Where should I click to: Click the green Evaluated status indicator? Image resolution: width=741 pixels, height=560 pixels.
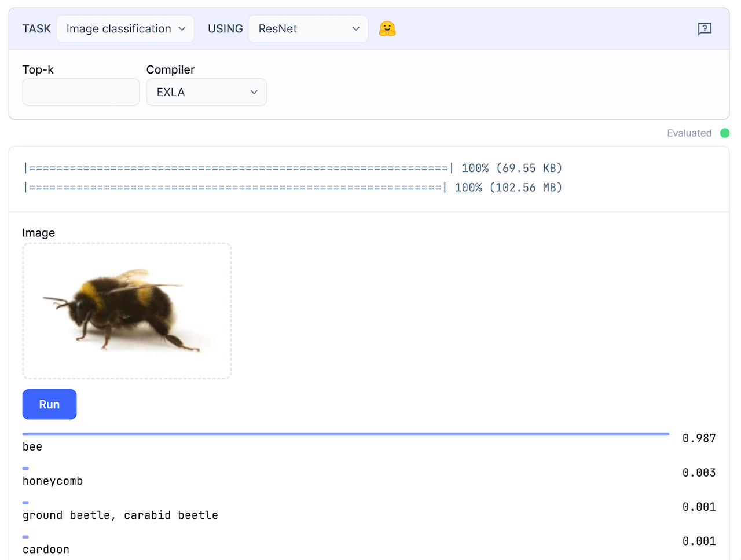pyautogui.click(x=725, y=133)
